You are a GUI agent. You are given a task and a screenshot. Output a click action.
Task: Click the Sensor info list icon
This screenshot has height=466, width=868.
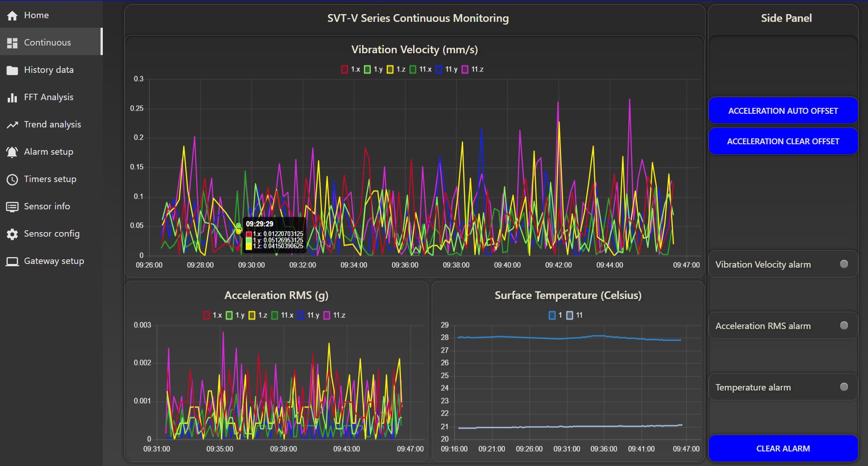pos(12,207)
